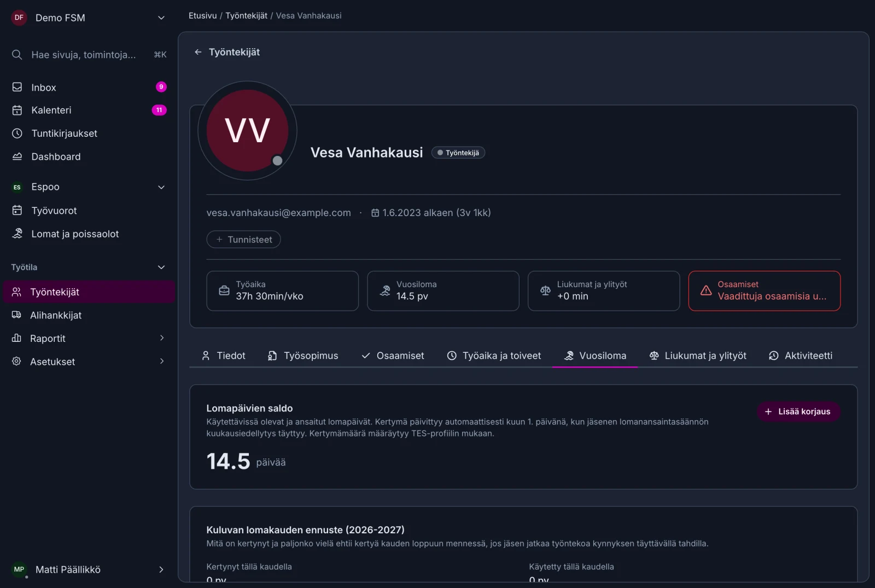
Task: Click the Inbox tray icon
Action: click(17, 88)
